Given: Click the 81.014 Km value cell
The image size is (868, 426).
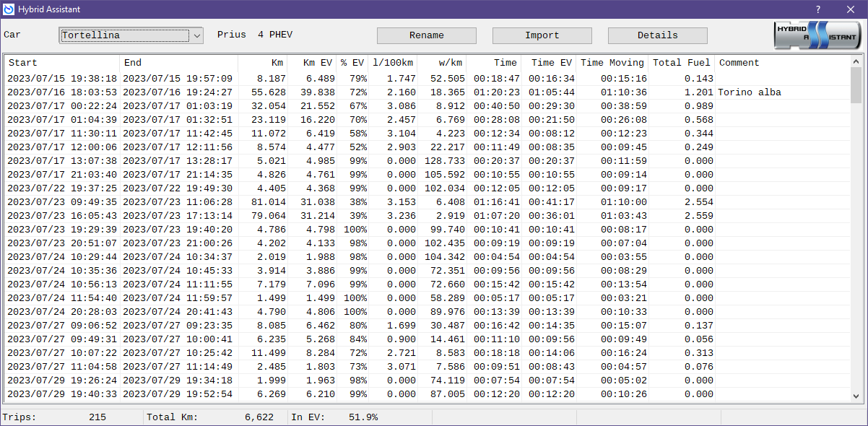Looking at the screenshot, I should coord(269,202).
